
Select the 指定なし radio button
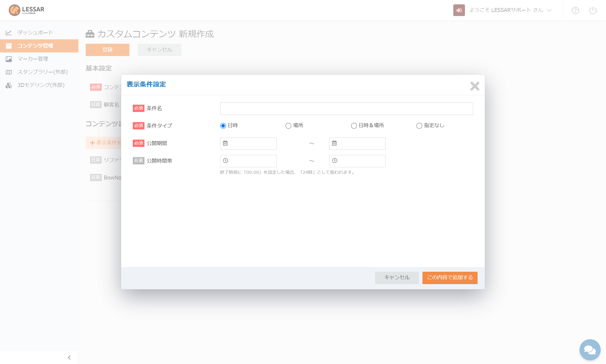coord(419,126)
